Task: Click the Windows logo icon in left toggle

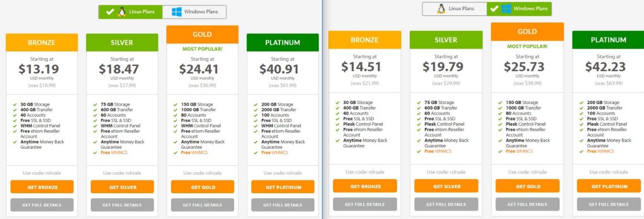Action: pyautogui.click(x=177, y=12)
